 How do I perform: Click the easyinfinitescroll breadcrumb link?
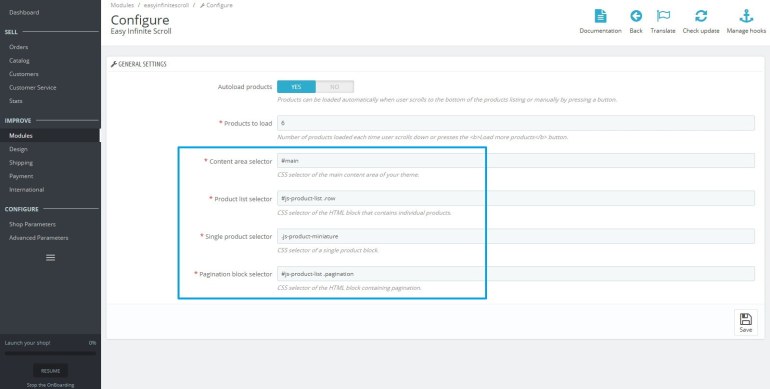click(x=166, y=5)
